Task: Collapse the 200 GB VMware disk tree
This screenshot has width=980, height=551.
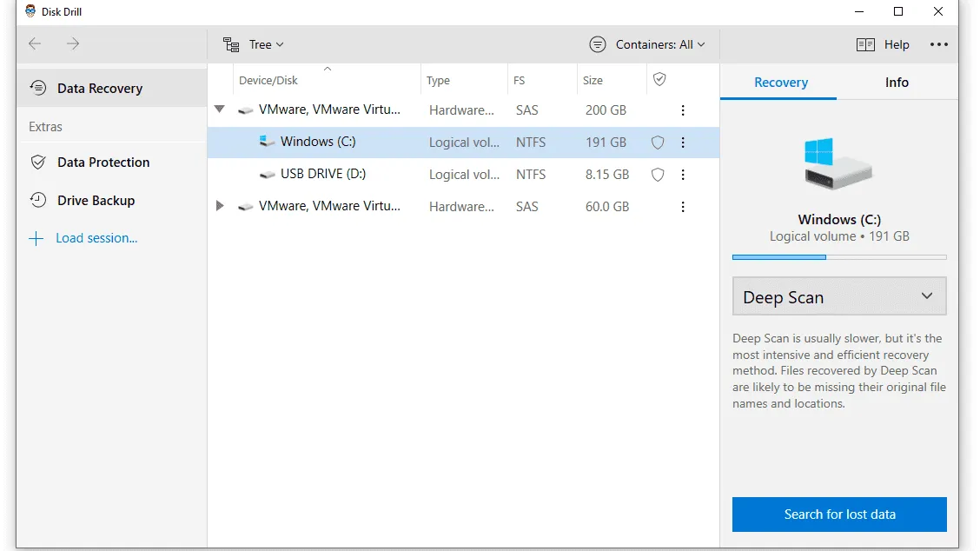Action: click(220, 110)
